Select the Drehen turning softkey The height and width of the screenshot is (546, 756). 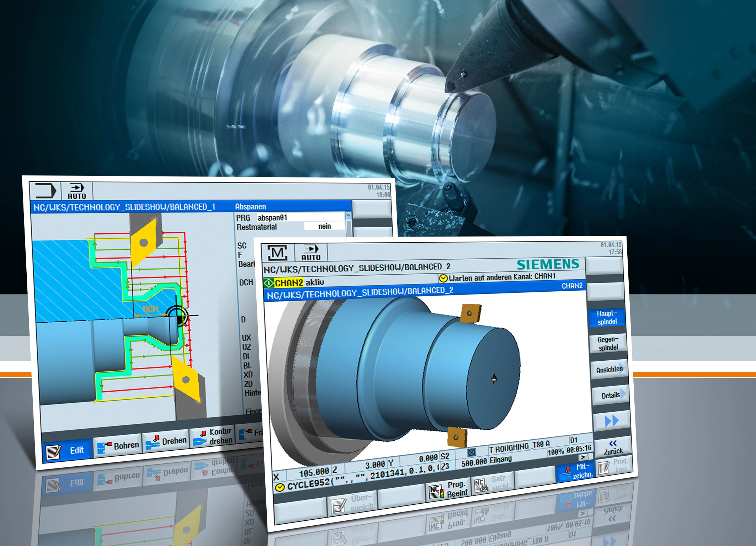tap(166, 441)
